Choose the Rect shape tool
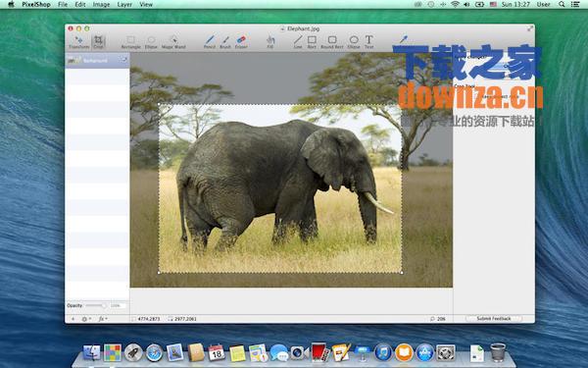 [x=312, y=42]
